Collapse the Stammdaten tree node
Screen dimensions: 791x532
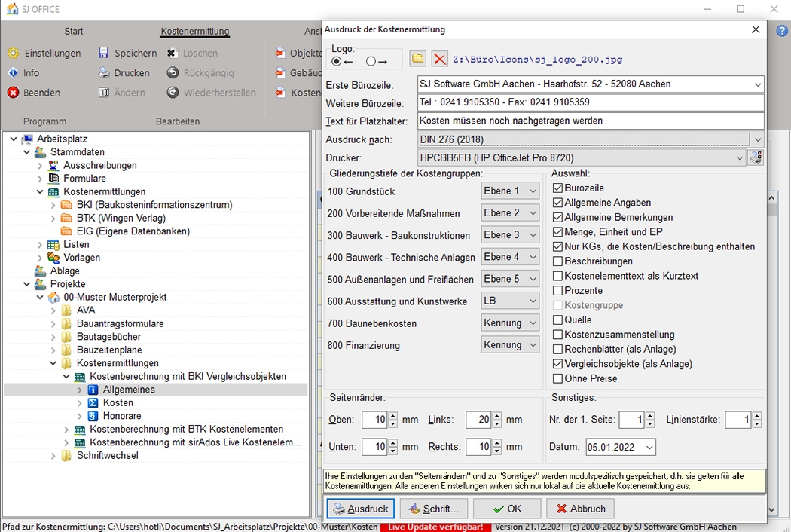(x=26, y=152)
